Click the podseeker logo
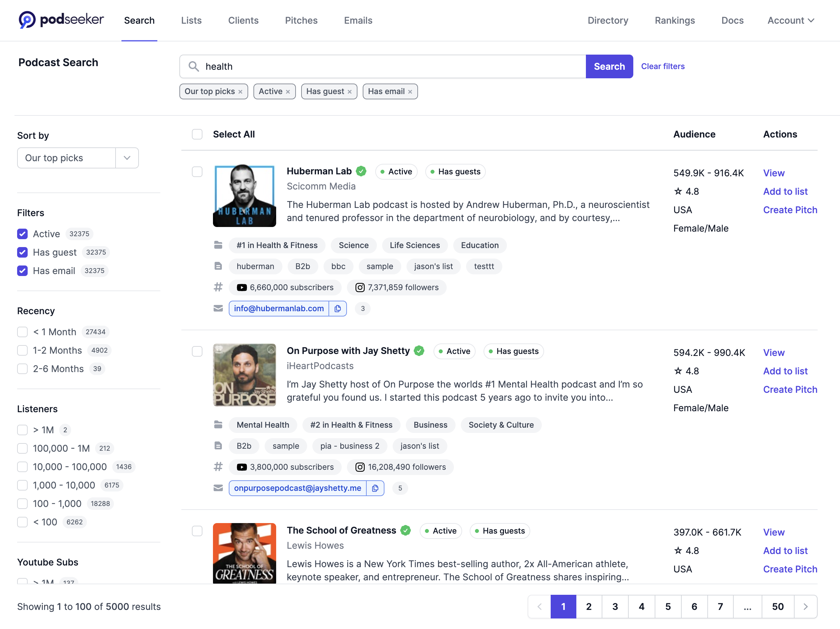This screenshot has height=629, width=840. pos(61,20)
